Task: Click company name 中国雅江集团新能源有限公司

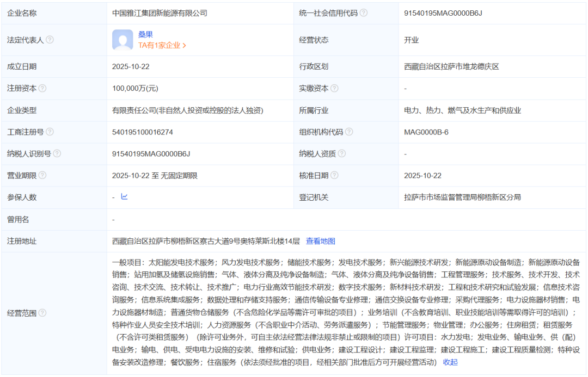Action: click(160, 13)
